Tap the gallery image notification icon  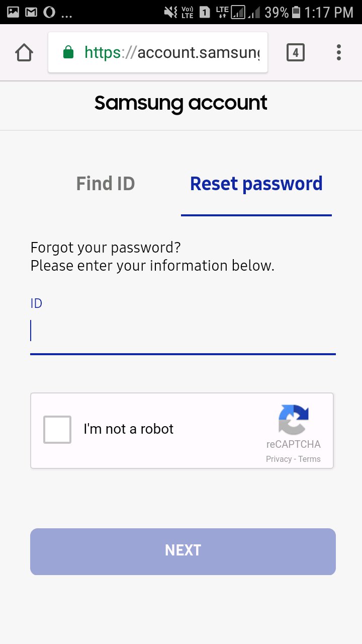click(x=13, y=12)
